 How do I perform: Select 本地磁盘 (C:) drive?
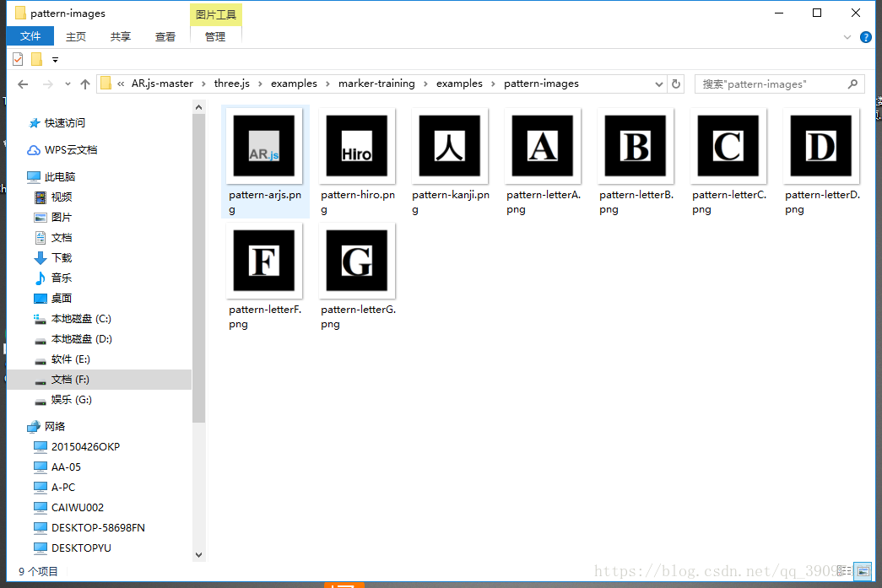pos(81,319)
